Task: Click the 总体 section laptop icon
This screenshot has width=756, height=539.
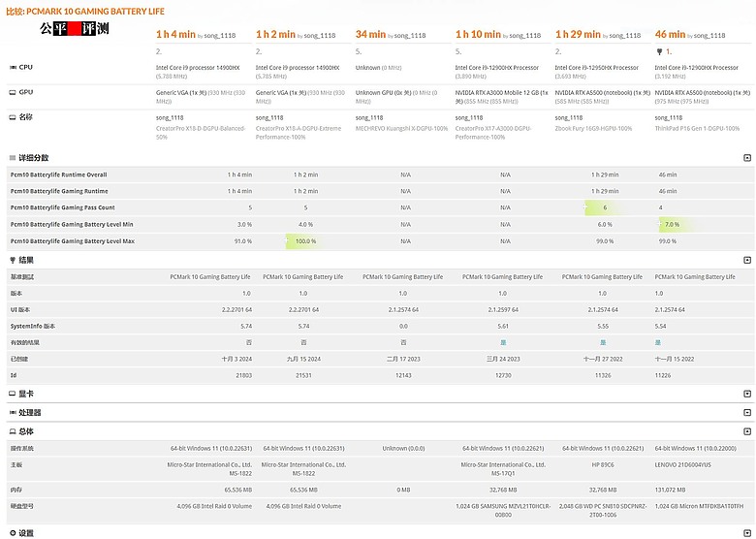Action: (x=13, y=431)
